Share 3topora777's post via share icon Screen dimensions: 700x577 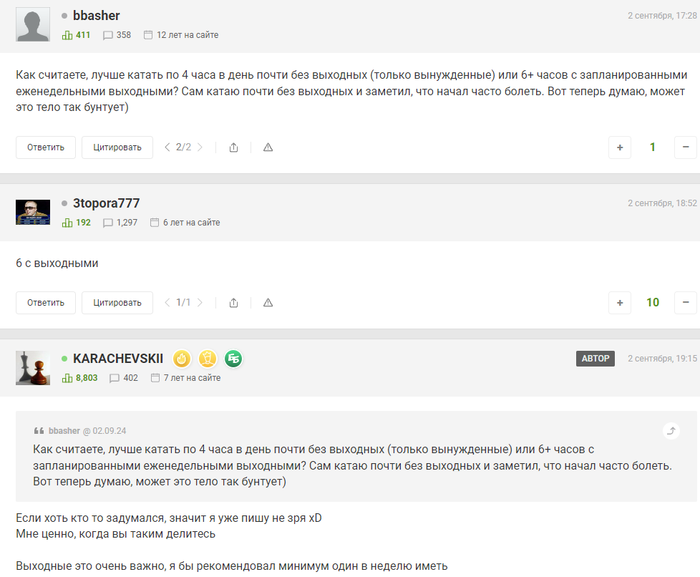point(233,303)
